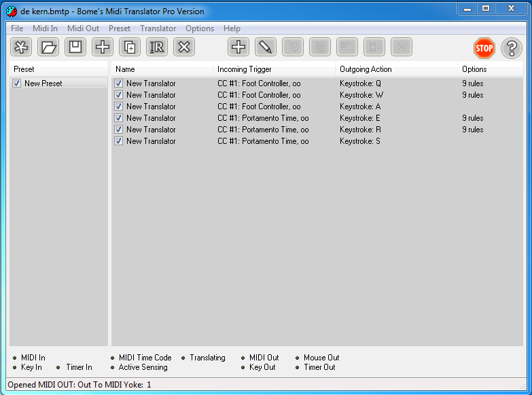Click the New project asterisk icon

pos(21,47)
